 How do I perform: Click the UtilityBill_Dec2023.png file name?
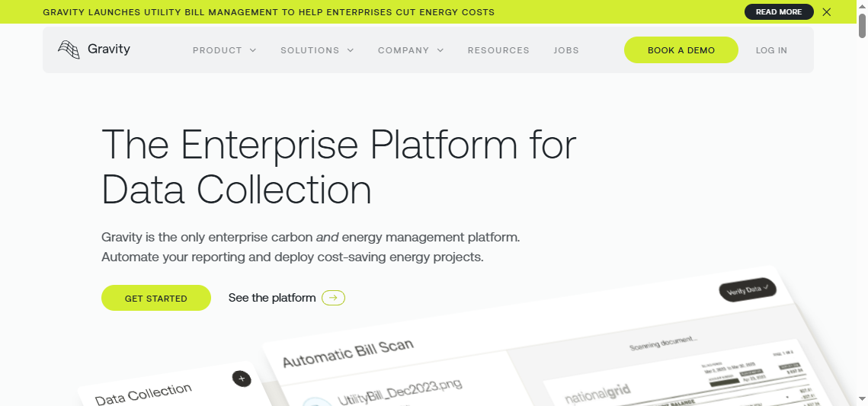[399, 392]
